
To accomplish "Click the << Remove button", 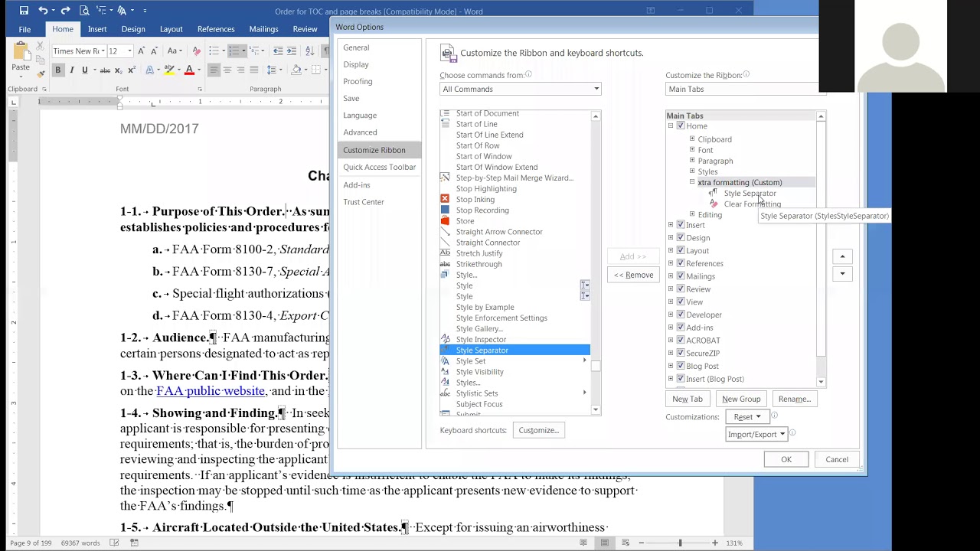I will (633, 275).
